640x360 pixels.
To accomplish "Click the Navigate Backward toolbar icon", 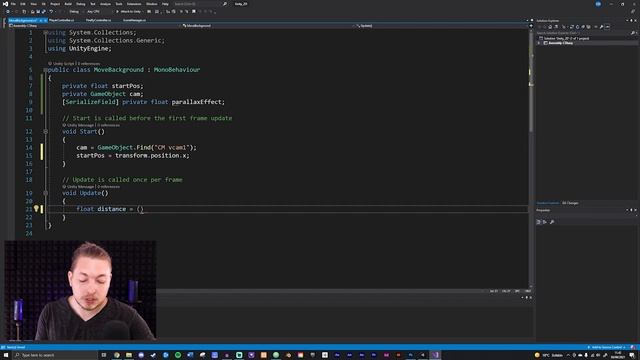I will click(x=8, y=11).
